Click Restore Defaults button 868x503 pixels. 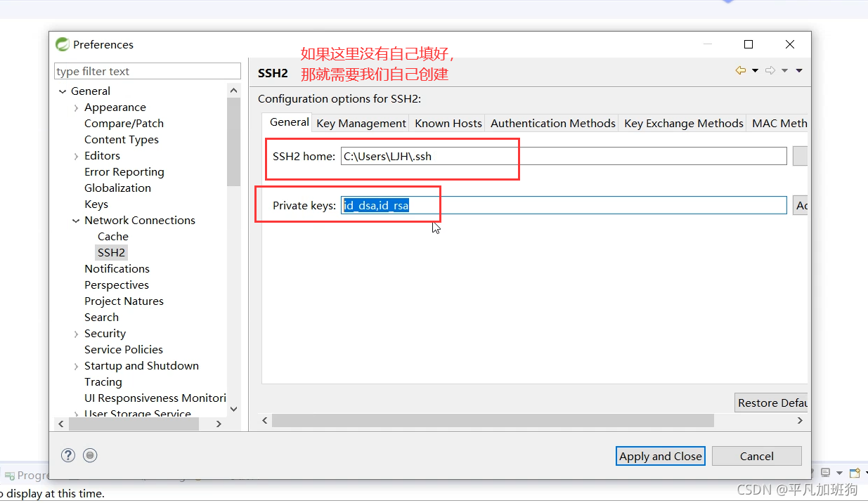pyautogui.click(x=772, y=403)
